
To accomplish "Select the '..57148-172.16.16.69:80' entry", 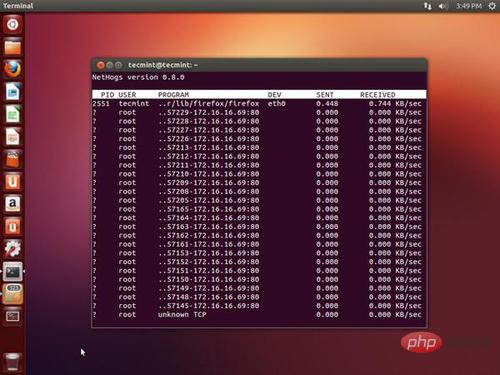I will [209, 297].
